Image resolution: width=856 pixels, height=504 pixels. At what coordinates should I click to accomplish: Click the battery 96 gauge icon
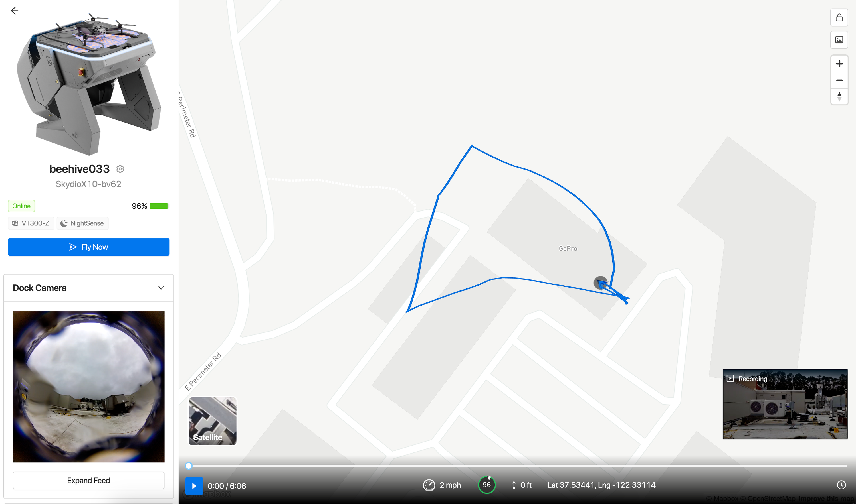[x=487, y=485]
